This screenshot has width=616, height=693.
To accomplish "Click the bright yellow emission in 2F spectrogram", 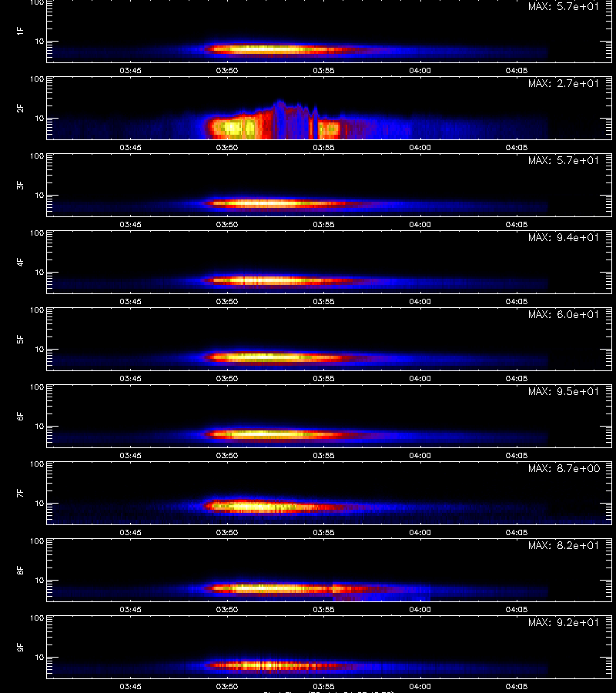I will [232, 128].
